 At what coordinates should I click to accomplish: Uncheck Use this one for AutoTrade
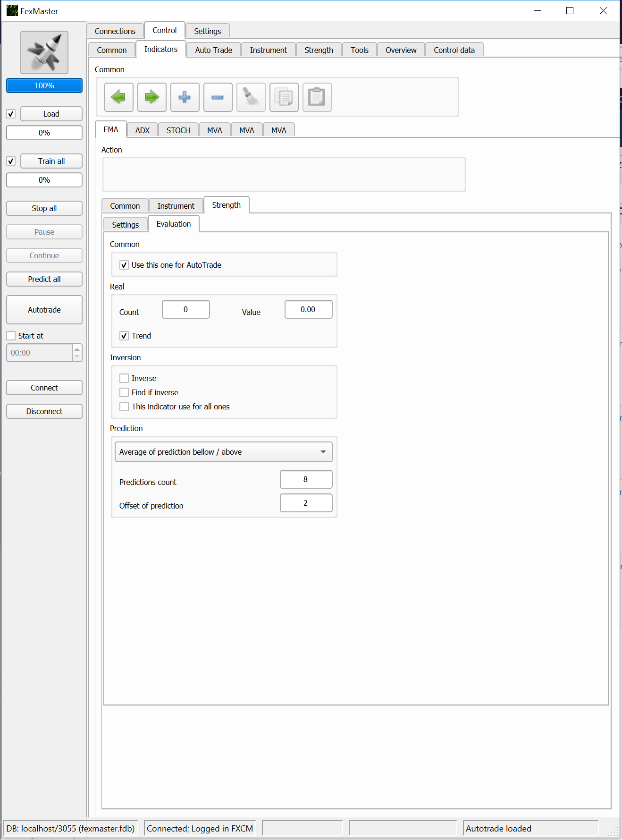(124, 265)
